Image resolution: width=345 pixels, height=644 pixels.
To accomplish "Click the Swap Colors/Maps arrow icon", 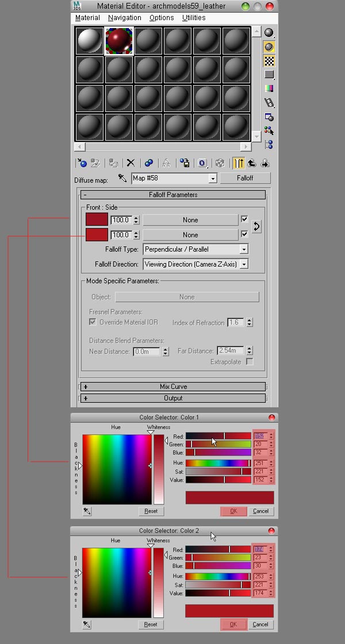I will point(256,226).
